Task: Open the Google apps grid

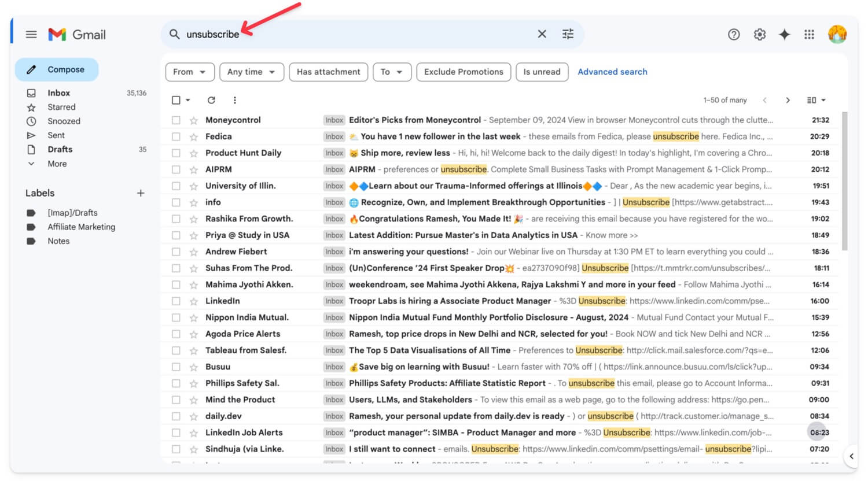Action: (x=809, y=35)
